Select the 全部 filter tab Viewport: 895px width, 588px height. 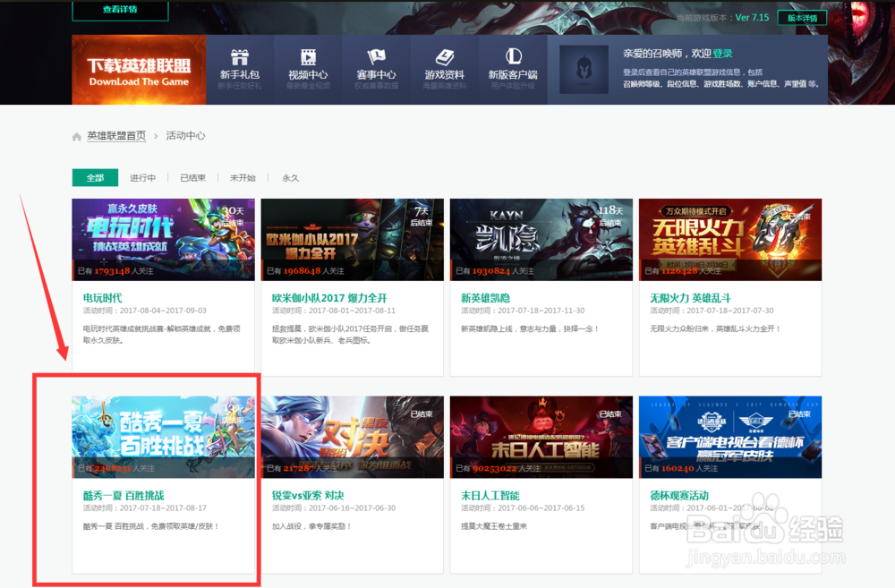pos(95,177)
